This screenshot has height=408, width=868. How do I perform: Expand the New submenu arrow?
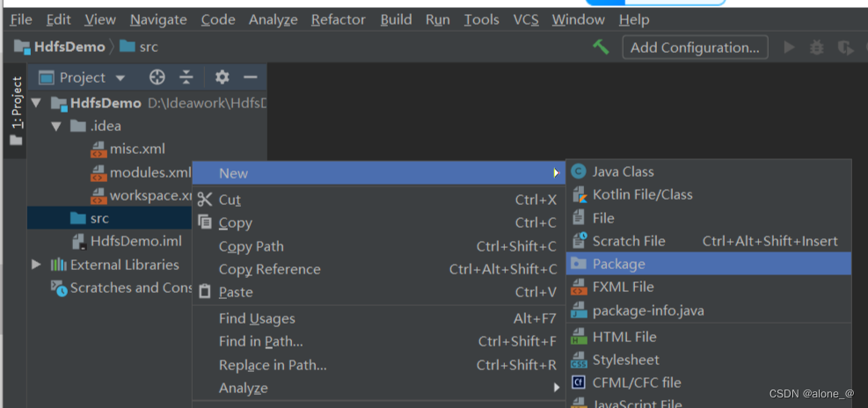(x=557, y=173)
